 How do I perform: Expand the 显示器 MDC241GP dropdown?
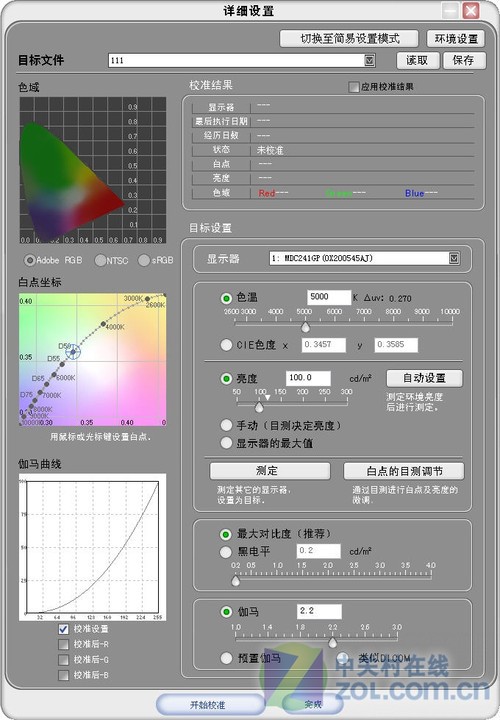(454, 259)
